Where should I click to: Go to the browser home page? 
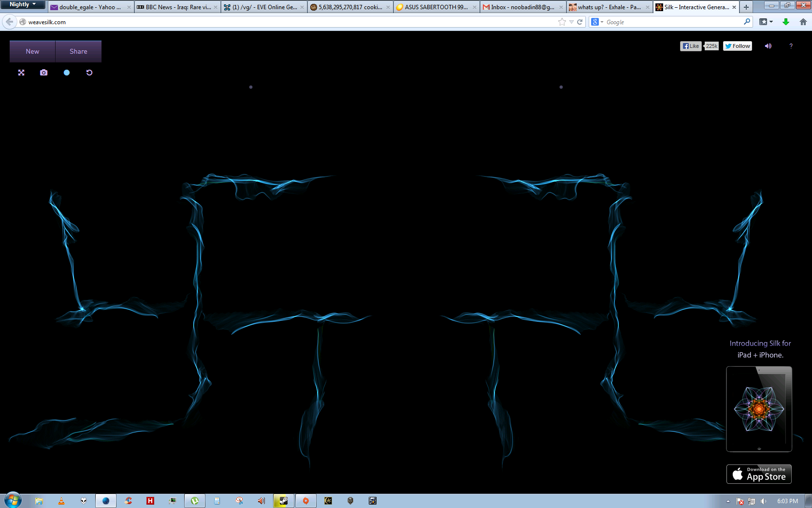pos(803,22)
